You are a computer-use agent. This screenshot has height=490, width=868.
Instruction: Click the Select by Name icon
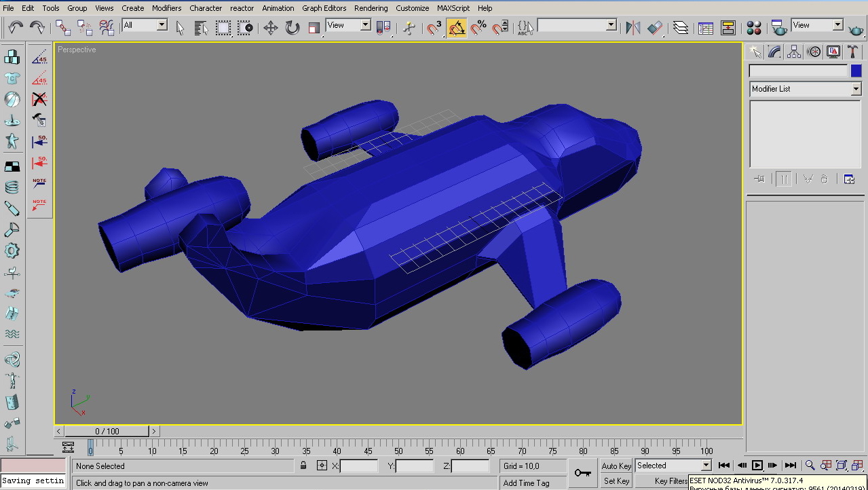pyautogui.click(x=201, y=27)
